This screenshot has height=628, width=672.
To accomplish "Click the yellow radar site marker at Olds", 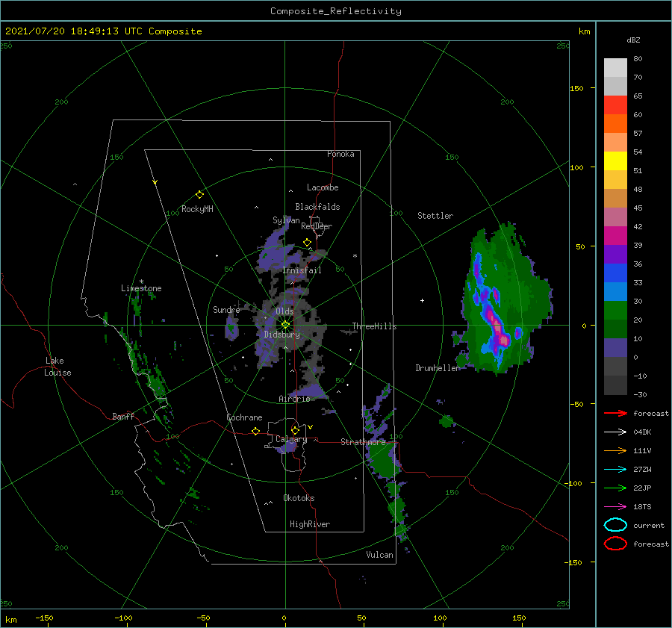I will tap(285, 325).
